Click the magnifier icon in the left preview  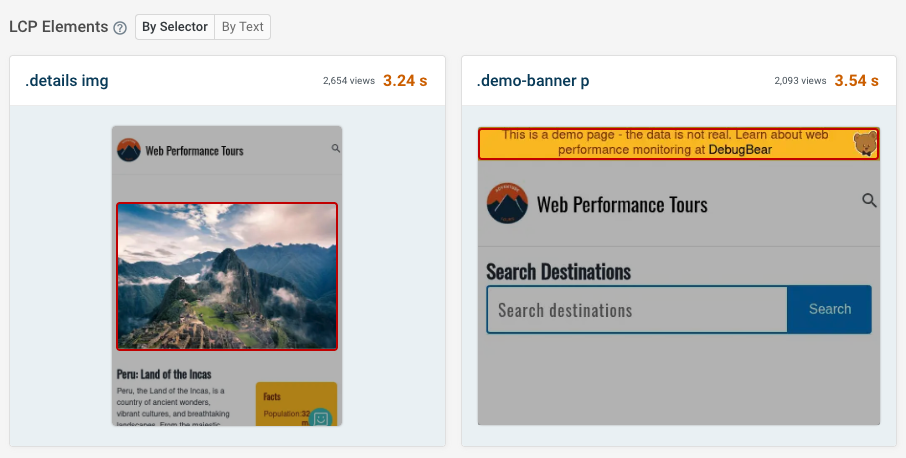pyautogui.click(x=336, y=148)
